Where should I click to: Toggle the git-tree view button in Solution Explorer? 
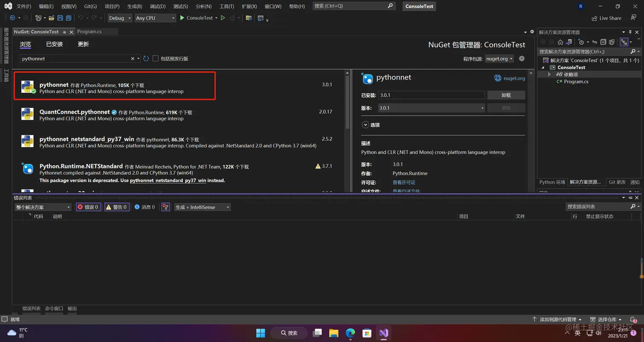(624, 42)
